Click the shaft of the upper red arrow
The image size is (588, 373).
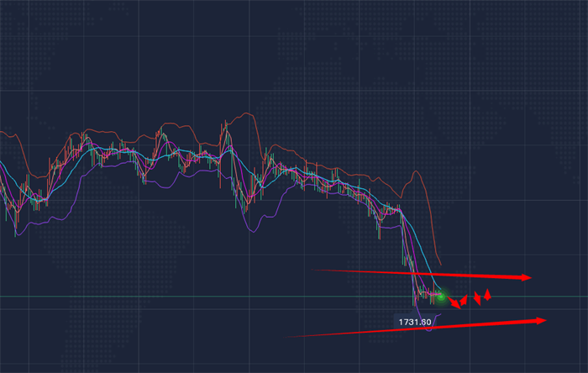(x=420, y=274)
